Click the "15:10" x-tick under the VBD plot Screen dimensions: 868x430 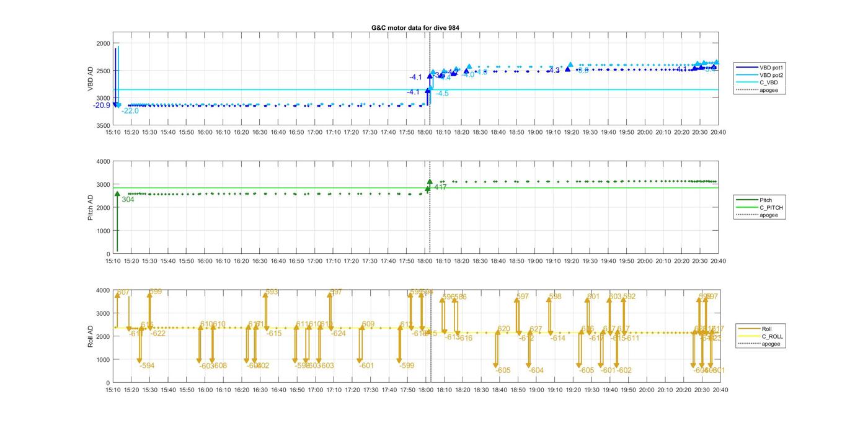pos(113,132)
